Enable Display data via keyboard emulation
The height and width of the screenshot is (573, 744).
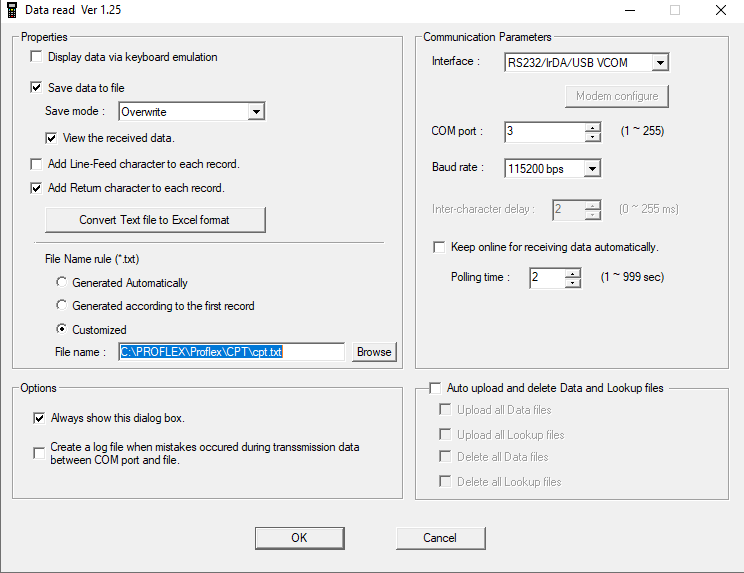37,58
